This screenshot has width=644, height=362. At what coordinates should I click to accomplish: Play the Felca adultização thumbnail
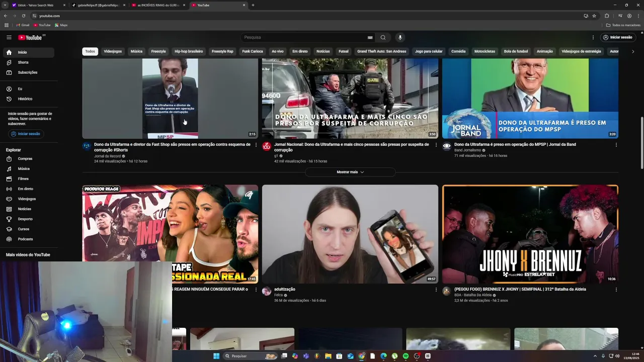[350, 234]
